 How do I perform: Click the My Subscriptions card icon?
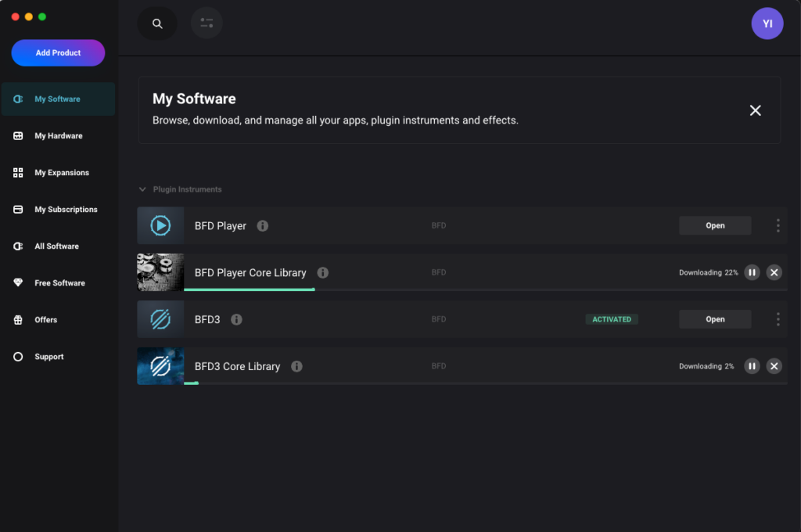point(18,210)
